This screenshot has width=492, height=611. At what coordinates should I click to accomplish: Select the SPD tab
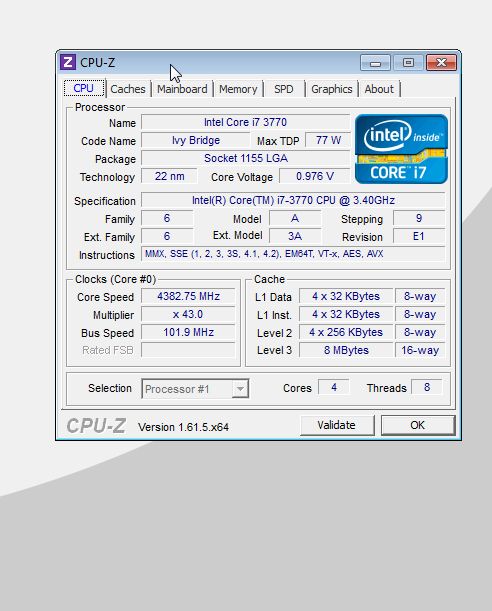pos(284,89)
